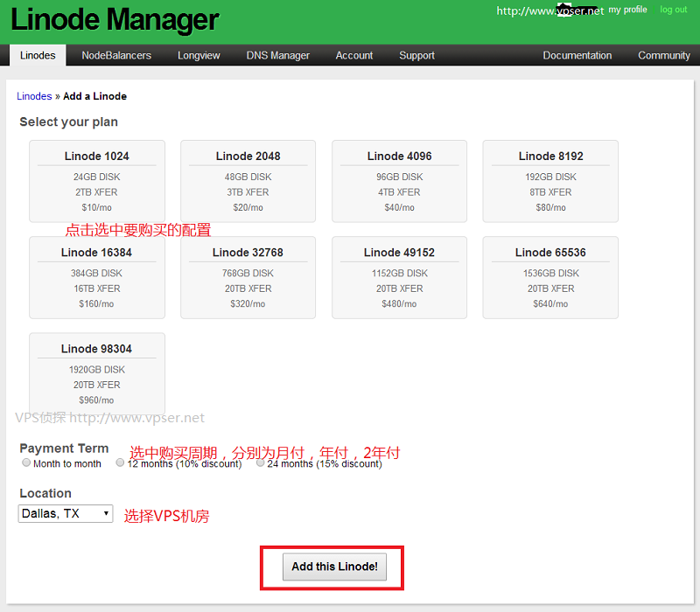This screenshot has height=612, width=700.
Task: Click the Location heading
Action: [x=45, y=493]
